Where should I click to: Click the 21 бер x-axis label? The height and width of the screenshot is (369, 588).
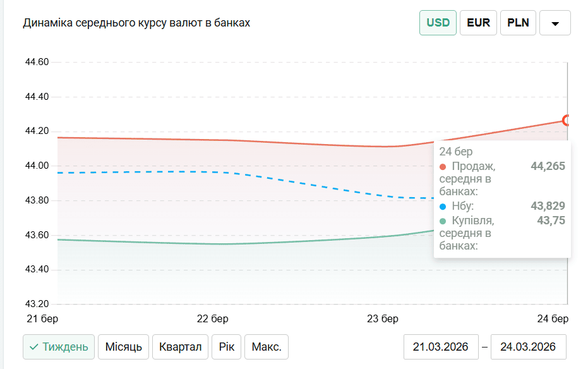[41, 317]
